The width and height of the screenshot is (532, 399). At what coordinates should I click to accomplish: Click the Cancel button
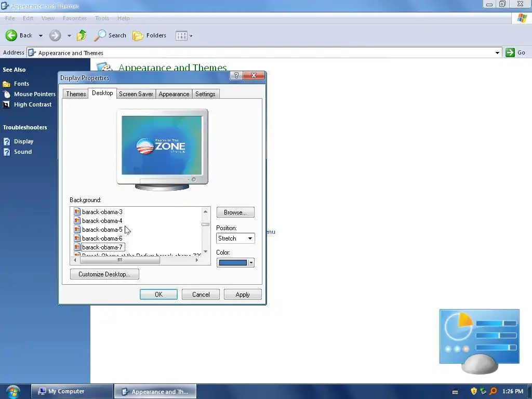coord(201,295)
